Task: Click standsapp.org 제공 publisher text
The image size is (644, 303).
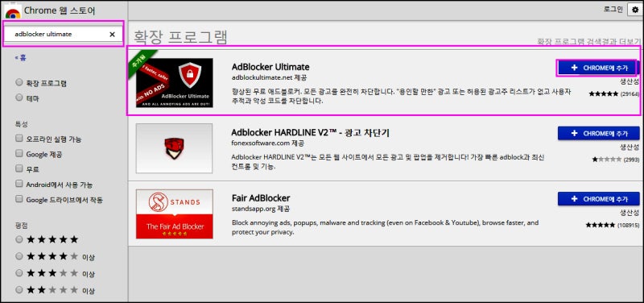Action: coord(260,209)
